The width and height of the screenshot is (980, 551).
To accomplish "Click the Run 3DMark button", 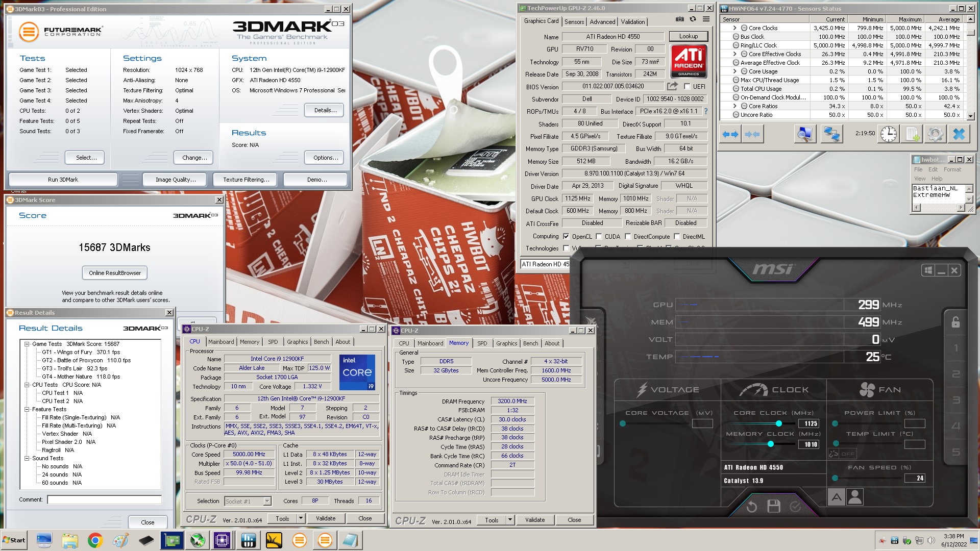I will 63,180.
